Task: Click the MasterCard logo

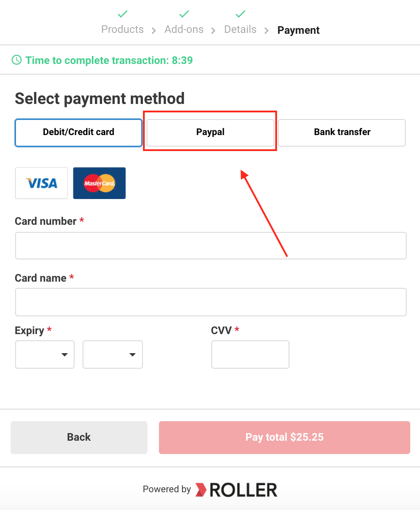Action: [x=99, y=183]
